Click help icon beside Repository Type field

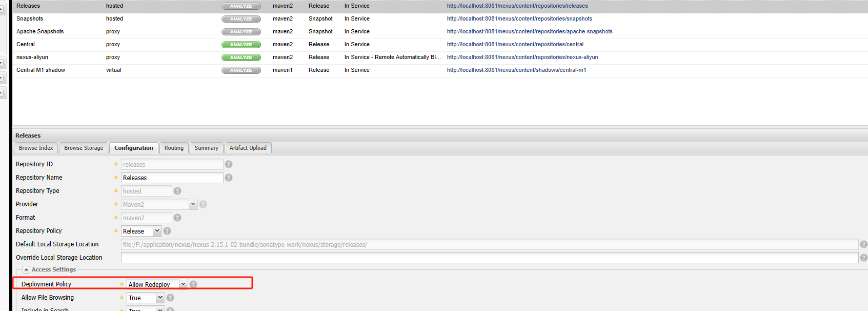point(177,191)
